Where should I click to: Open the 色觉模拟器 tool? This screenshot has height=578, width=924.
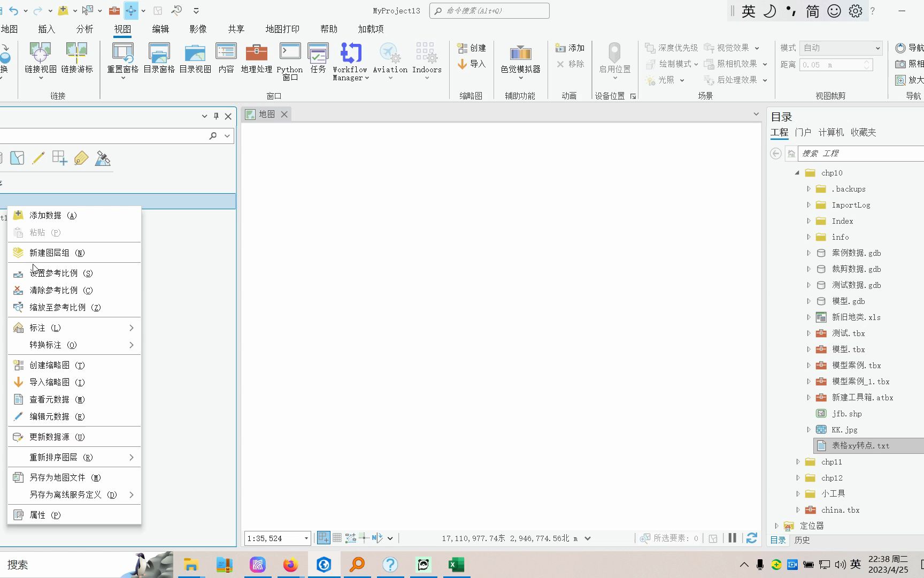coord(519,59)
